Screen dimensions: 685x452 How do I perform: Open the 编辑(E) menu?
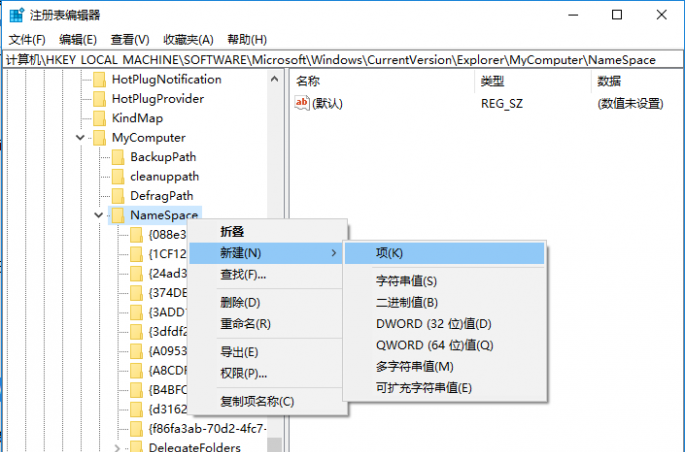(x=78, y=40)
